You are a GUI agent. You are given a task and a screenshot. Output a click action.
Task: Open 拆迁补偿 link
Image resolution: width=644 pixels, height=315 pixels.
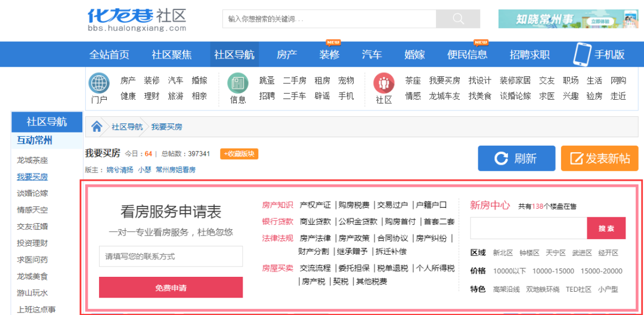coord(391,251)
